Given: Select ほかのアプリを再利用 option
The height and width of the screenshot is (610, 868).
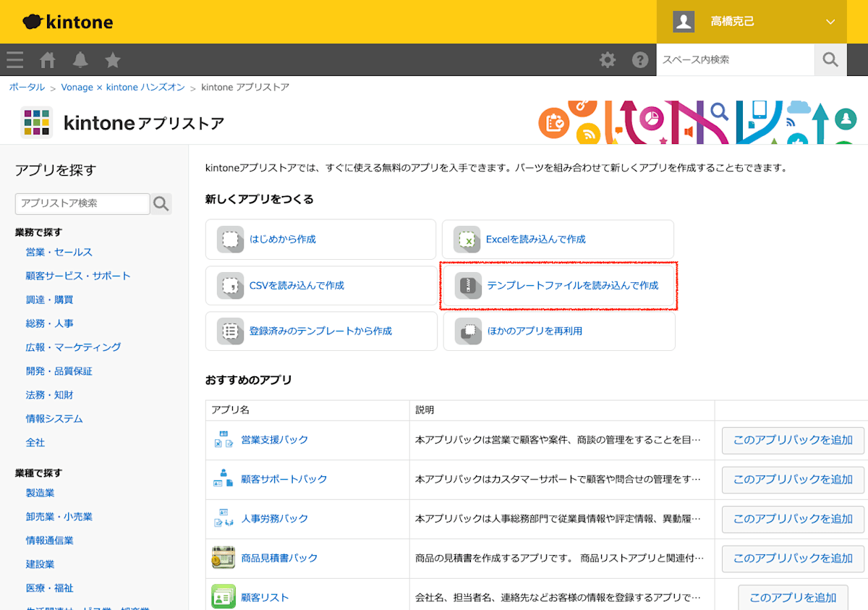Looking at the screenshot, I should [559, 331].
